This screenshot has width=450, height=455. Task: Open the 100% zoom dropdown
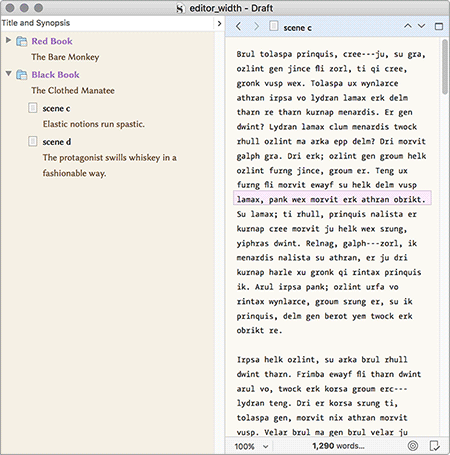tap(252, 446)
